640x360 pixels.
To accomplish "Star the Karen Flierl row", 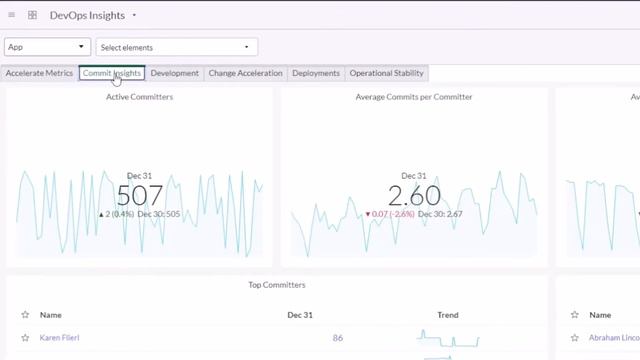I will pos(25,338).
